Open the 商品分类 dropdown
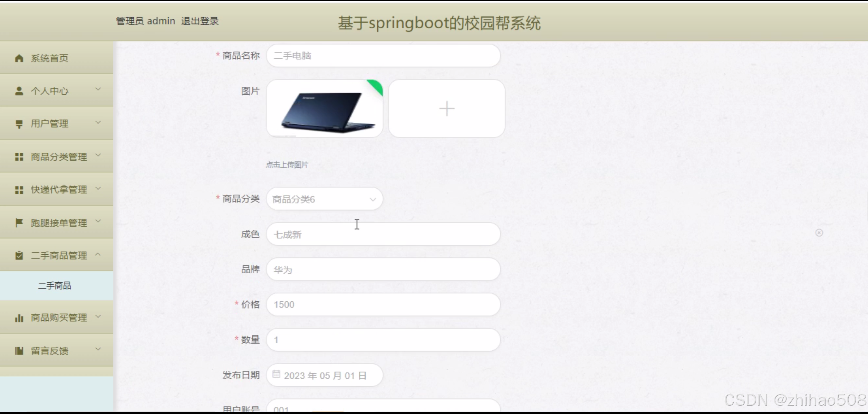This screenshot has width=868, height=414. [x=324, y=199]
